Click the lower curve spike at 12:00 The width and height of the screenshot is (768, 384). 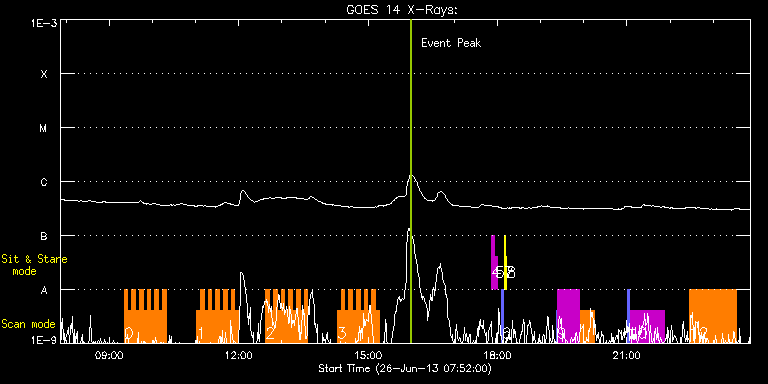(x=241, y=273)
